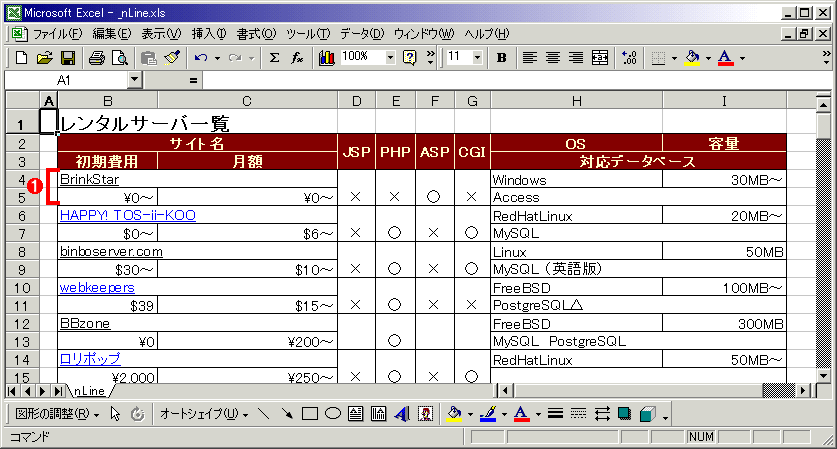Screen dimensions: 837x449
Task: Activate the Select Objects arrow tool
Action: tap(115, 414)
